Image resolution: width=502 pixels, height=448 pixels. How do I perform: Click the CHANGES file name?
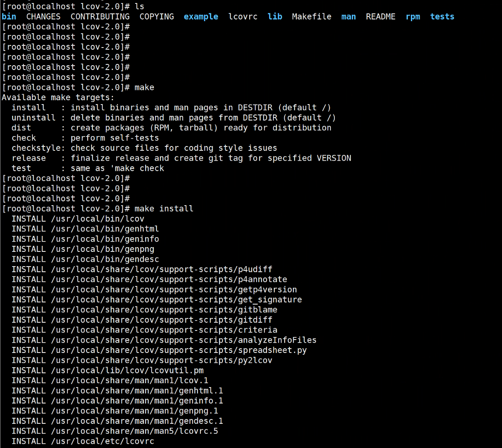(x=43, y=17)
